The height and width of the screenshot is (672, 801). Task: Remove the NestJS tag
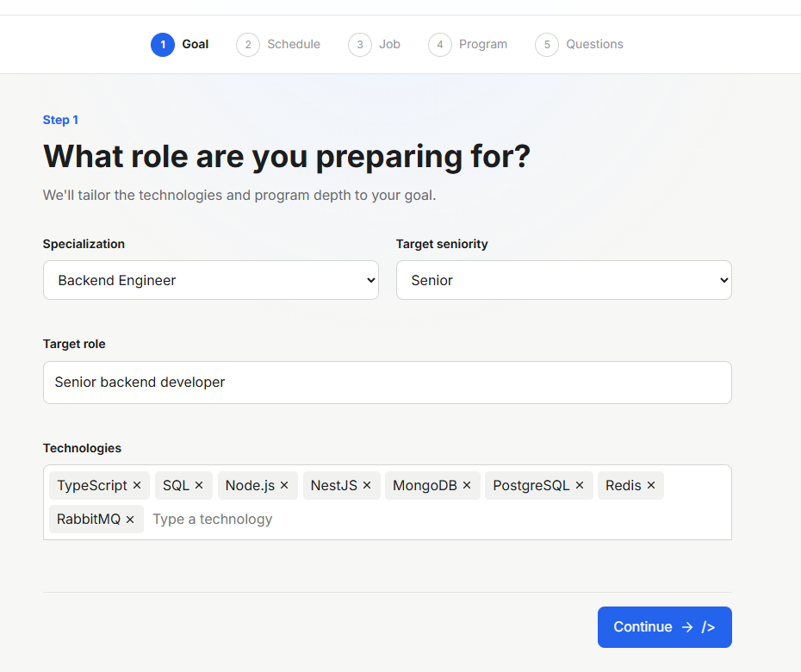point(367,485)
